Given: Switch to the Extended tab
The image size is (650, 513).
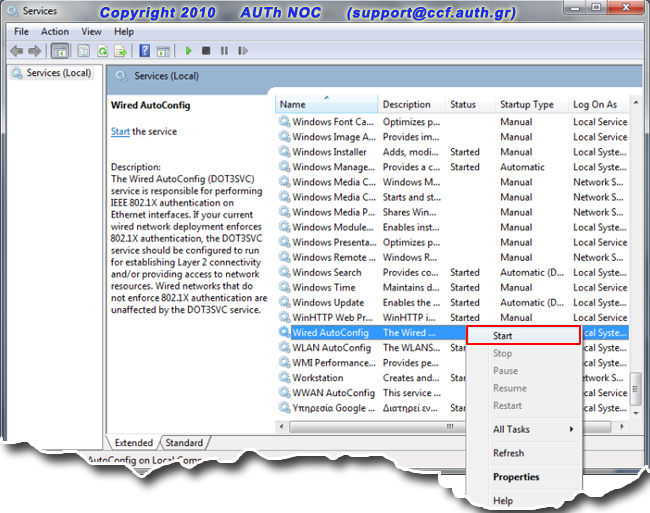Looking at the screenshot, I should [133, 443].
